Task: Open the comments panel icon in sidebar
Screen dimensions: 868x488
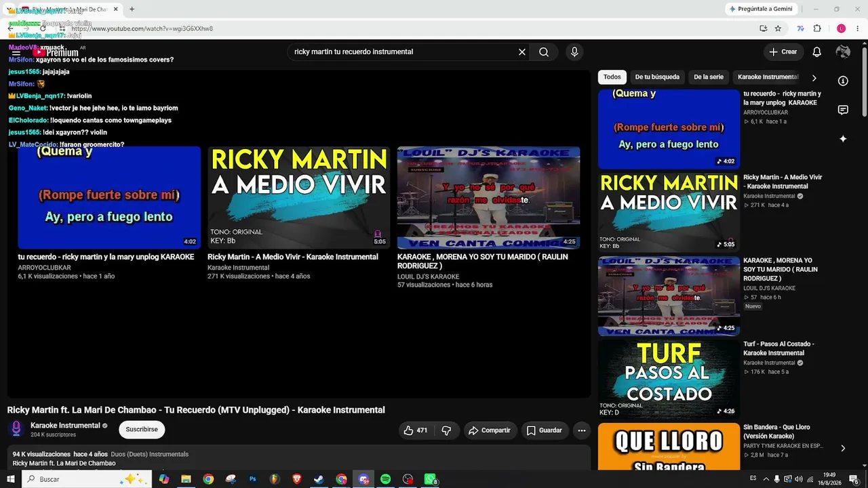Action: click(x=843, y=110)
